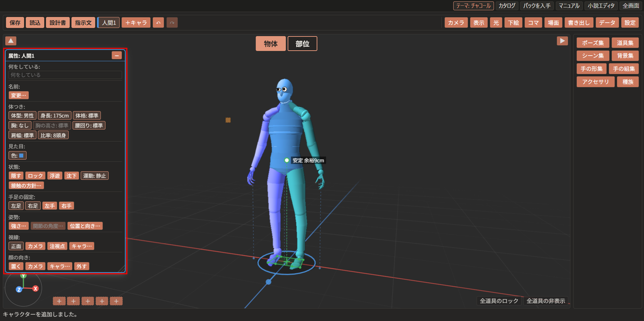Add a character with the +キャラ button
Image resolution: width=644 pixels, height=321 pixels.
(x=136, y=22)
